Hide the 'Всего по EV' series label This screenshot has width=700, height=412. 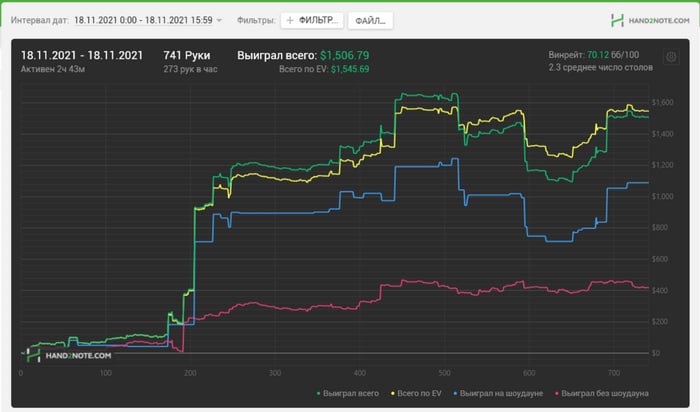419,394
